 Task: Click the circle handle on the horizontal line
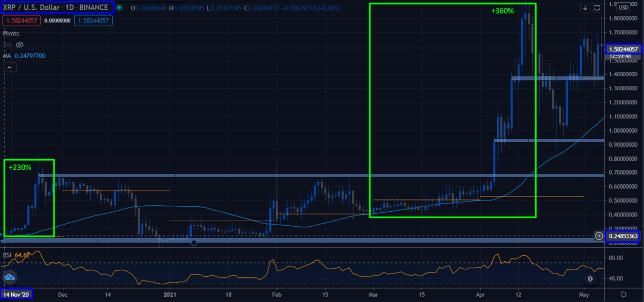194,243
